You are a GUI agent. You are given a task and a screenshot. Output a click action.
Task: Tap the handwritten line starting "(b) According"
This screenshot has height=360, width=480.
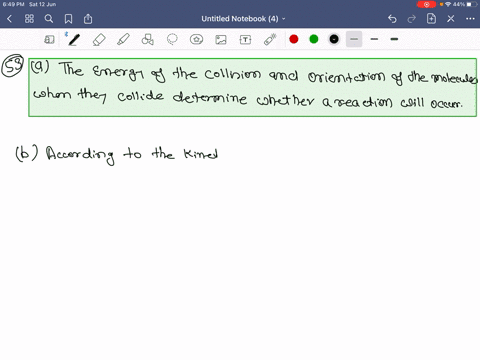click(x=117, y=154)
